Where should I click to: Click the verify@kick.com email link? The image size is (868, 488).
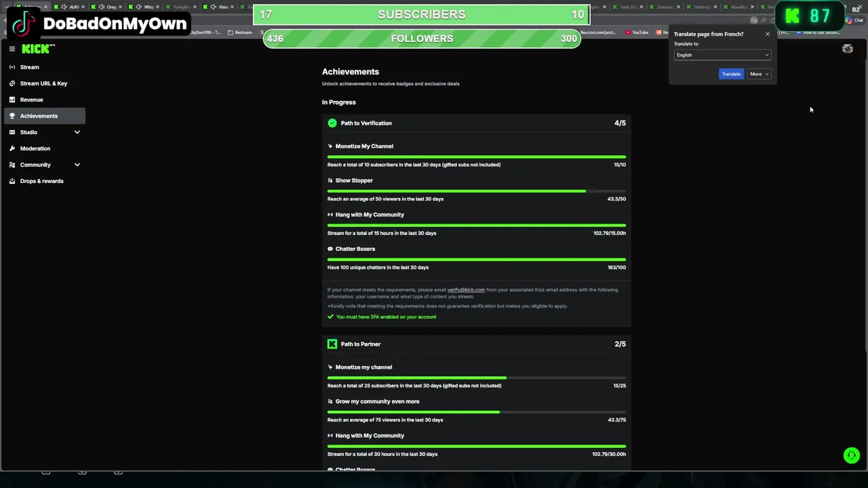click(x=466, y=290)
